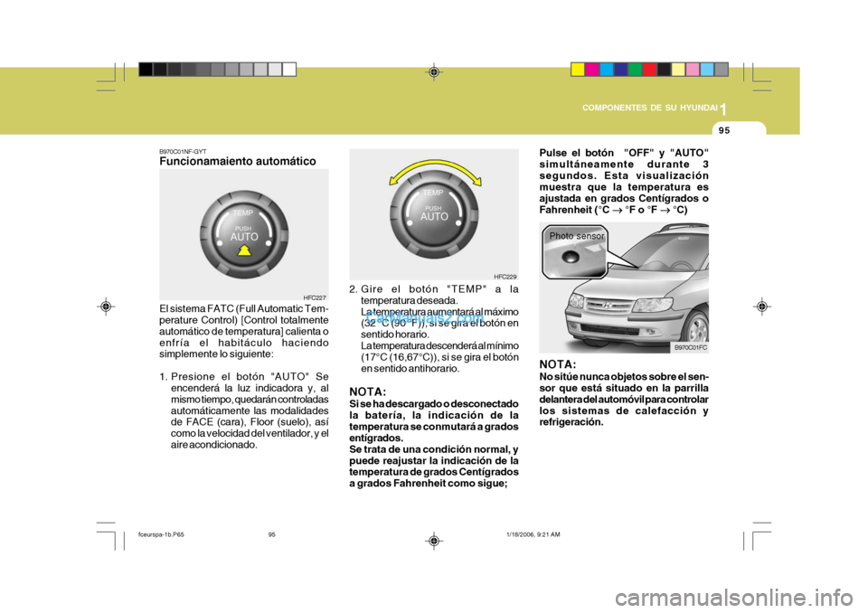Screen dimensions: 868x613
Task: Click 'NOTA:' heading in the middle column
Action: (x=368, y=392)
